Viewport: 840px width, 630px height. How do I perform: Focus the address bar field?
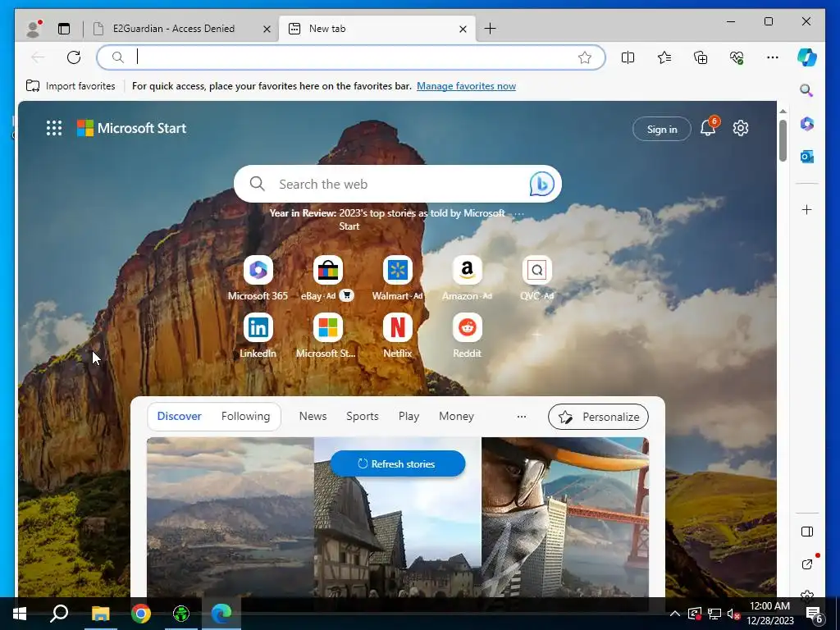[x=351, y=57]
